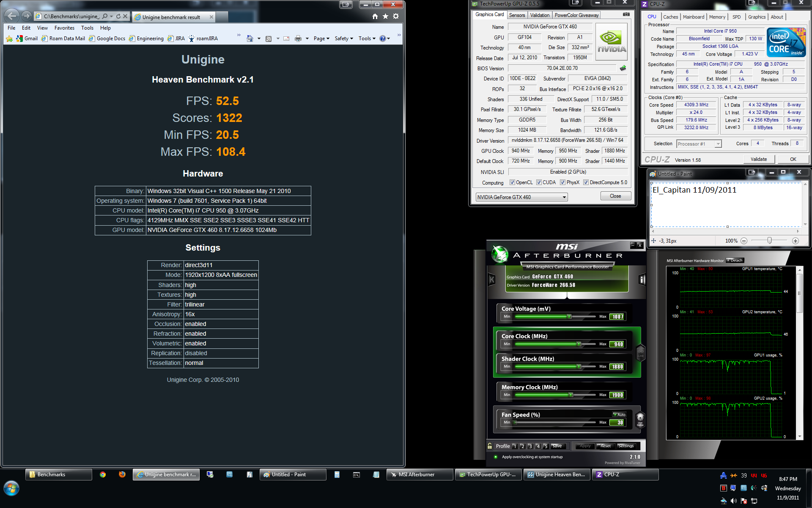Image resolution: width=812 pixels, height=508 pixels.
Task: Toggle Auto fan speed in Afterburner
Action: pyautogui.click(x=619, y=415)
